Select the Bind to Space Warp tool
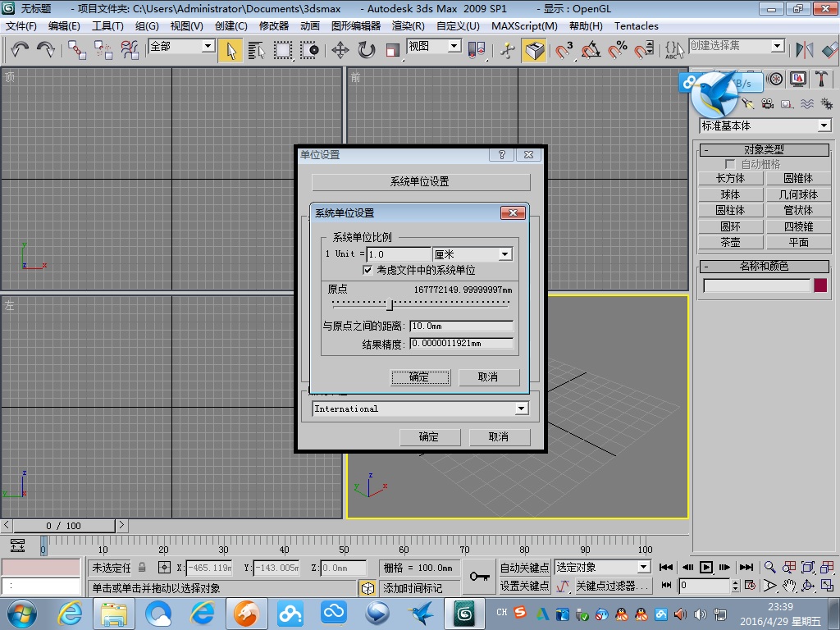Screen dimensions: 840x630 pyautogui.click(x=129, y=50)
